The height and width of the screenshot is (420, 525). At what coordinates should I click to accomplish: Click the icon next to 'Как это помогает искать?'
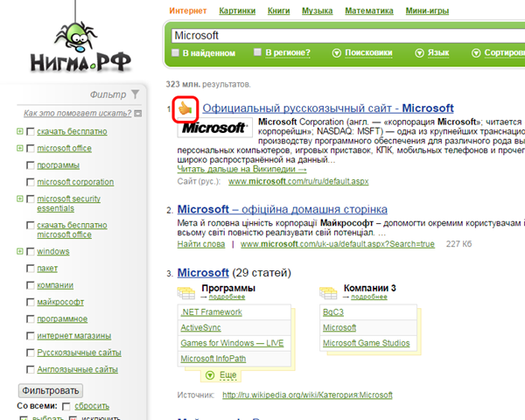[138, 114]
